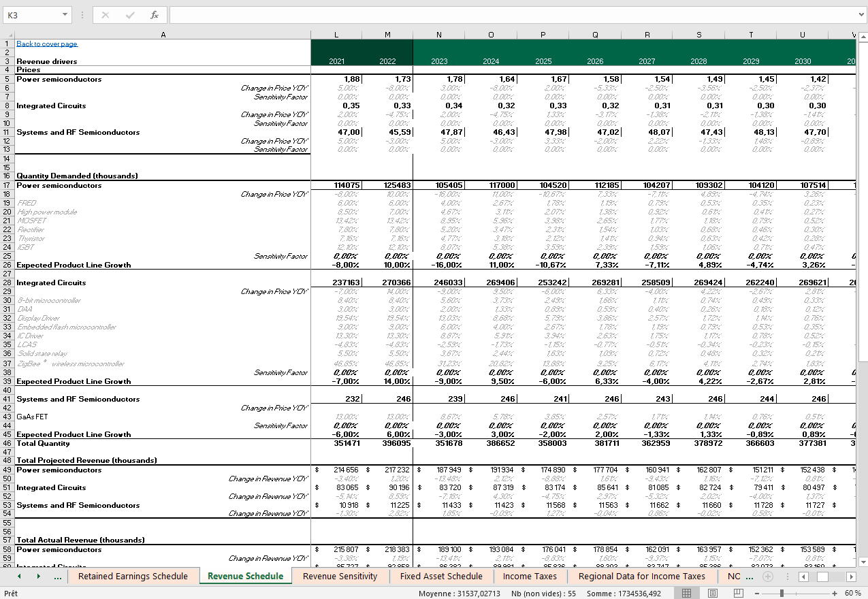
Task: Click the Total Actual Revenue (thousands) heading
Action: pos(80,540)
